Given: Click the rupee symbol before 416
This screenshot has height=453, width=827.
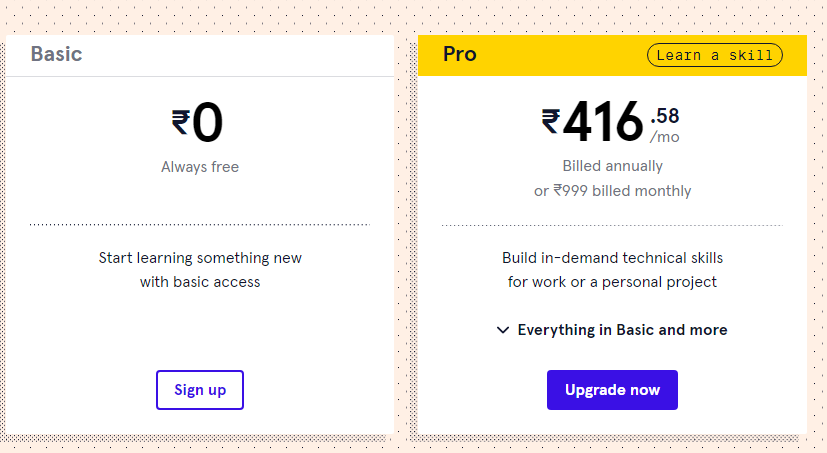Looking at the screenshot, I should [x=550, y=122].
